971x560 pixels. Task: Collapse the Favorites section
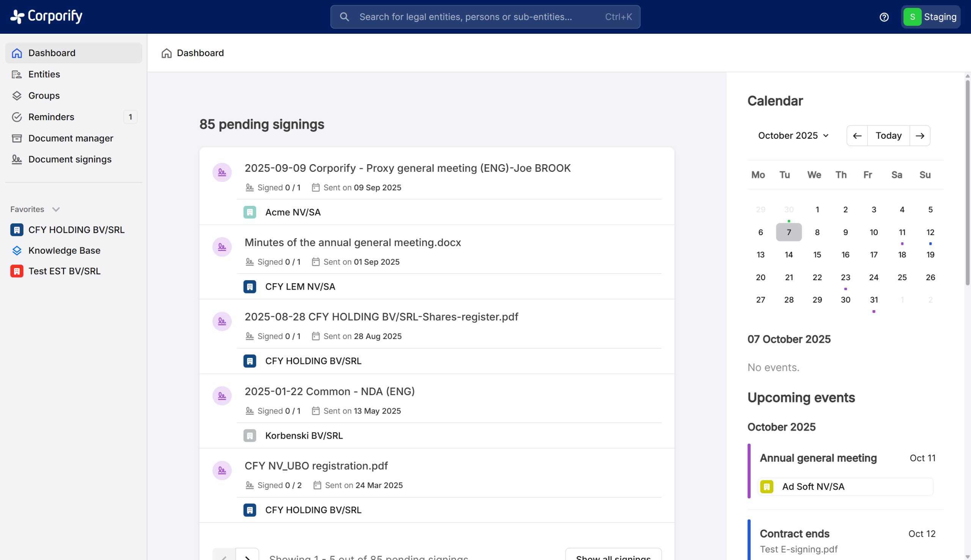click(56, 209)
